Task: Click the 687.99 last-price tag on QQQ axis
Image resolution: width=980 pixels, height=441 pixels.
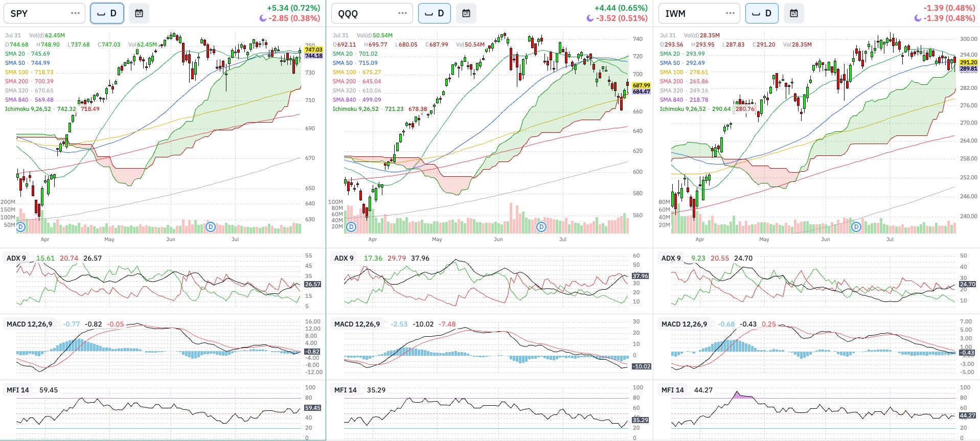Action: click(641, 85)
